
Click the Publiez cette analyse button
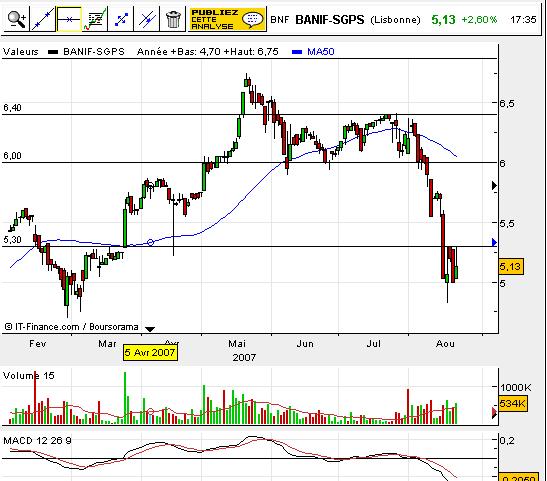(227, 19)
